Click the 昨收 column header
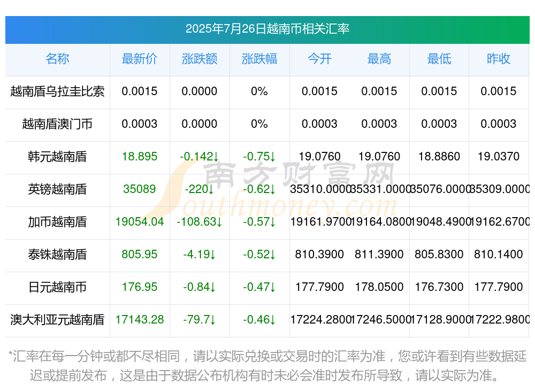Screen dimensions: 535x392 pyautogui.click(x=499, y=59)
